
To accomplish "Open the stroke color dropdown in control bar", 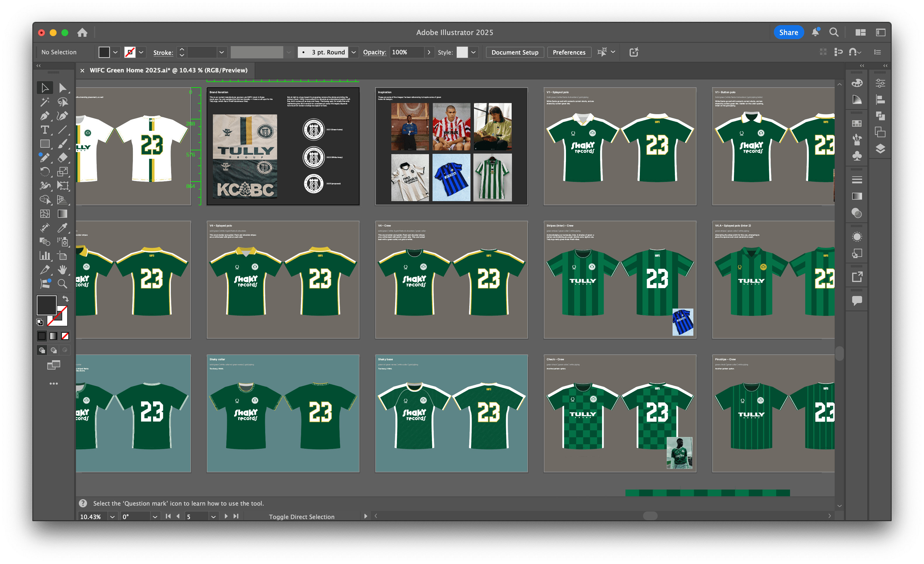I will pyautogui.click(x=141, y=52).
